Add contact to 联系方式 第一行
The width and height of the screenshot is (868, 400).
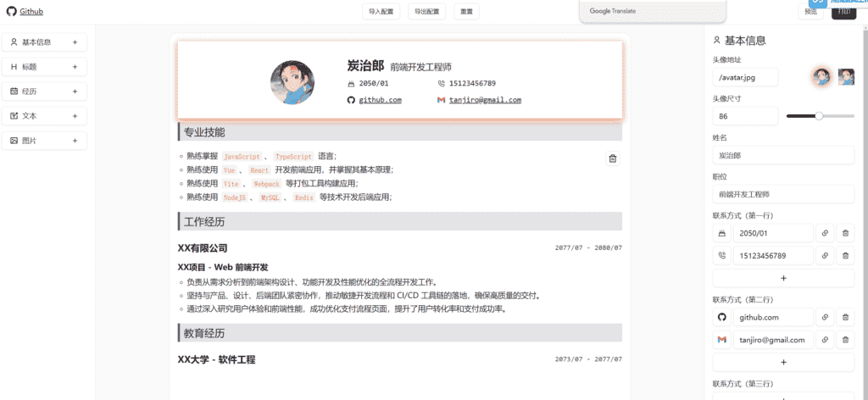click(783, 278)
